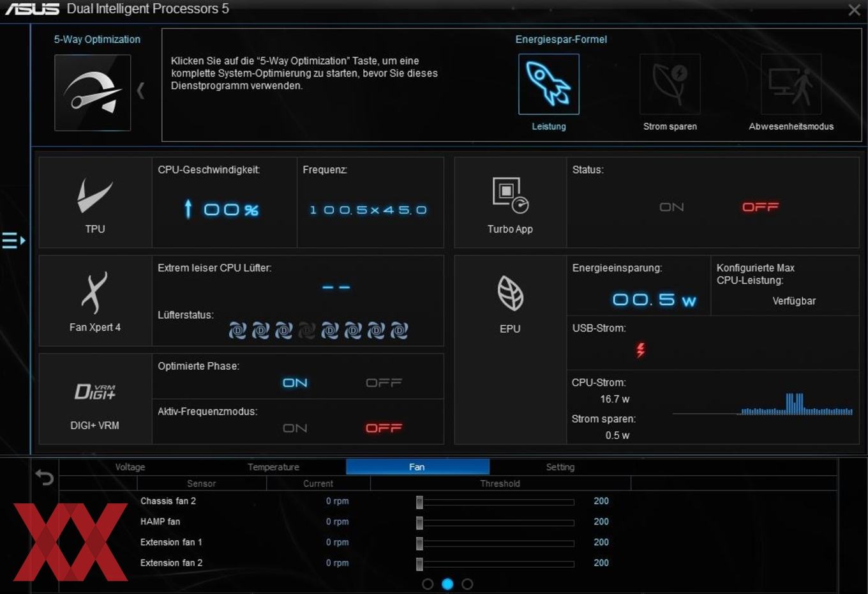Click the Threshold column header
Image resolution: width=868 pixels, height=594 pixels.
click(x=500, y=484)
